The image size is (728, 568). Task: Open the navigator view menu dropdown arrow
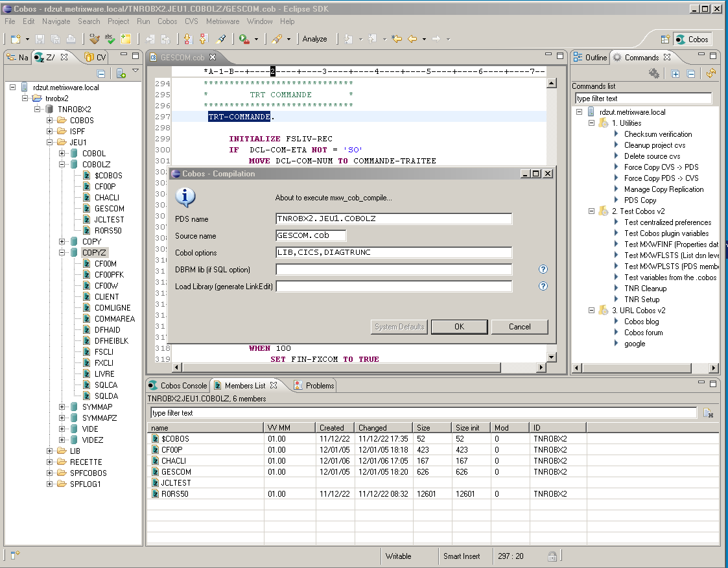point(135,71)
